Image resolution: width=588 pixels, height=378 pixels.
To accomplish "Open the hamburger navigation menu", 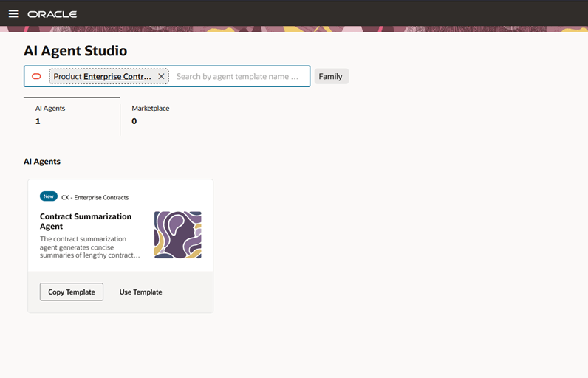I will click(x=14, y=14).
